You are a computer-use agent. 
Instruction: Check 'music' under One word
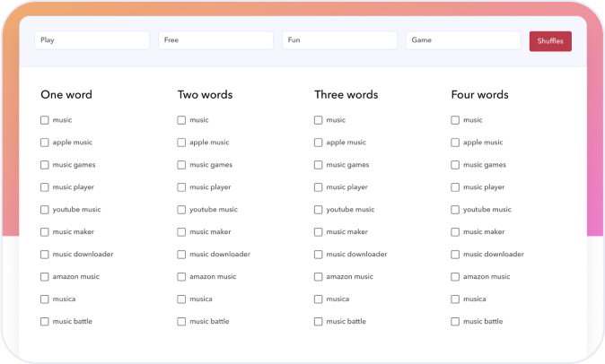click(x=45, y=120)
